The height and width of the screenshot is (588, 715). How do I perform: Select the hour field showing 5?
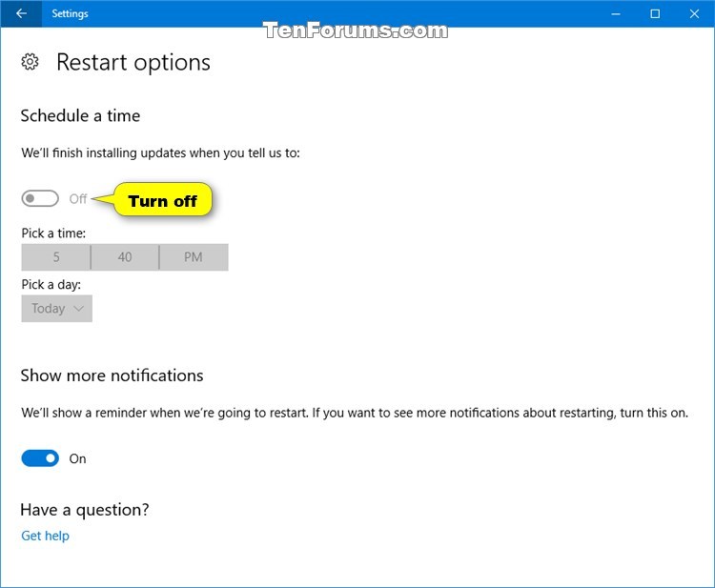coord(55,257)
